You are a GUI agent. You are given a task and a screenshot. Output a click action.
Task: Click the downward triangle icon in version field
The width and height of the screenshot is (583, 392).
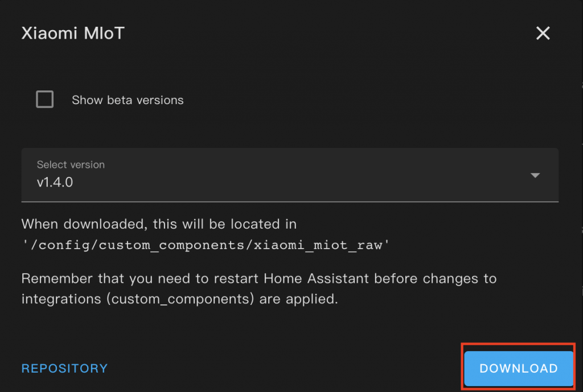click(535, 175)
